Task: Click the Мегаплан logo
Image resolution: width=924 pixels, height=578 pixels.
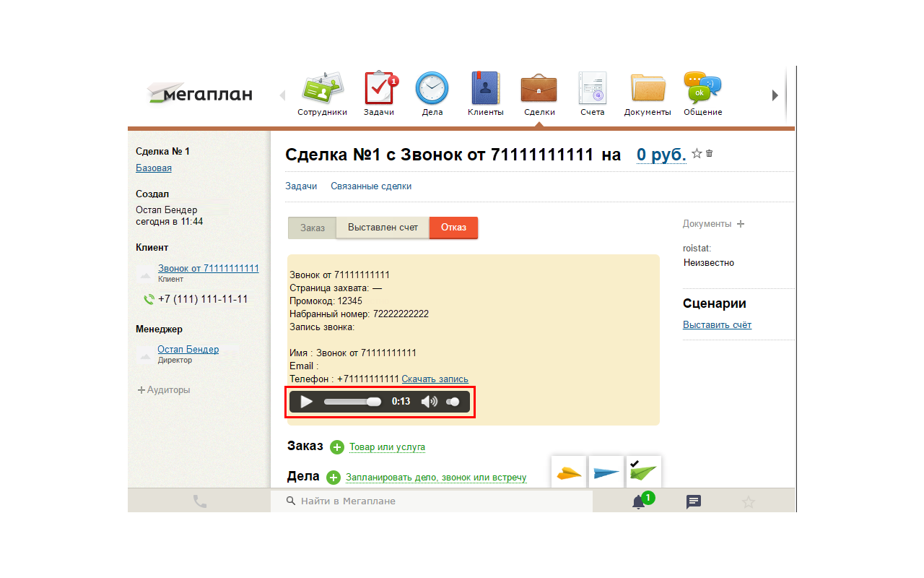Action: point(200,94)
